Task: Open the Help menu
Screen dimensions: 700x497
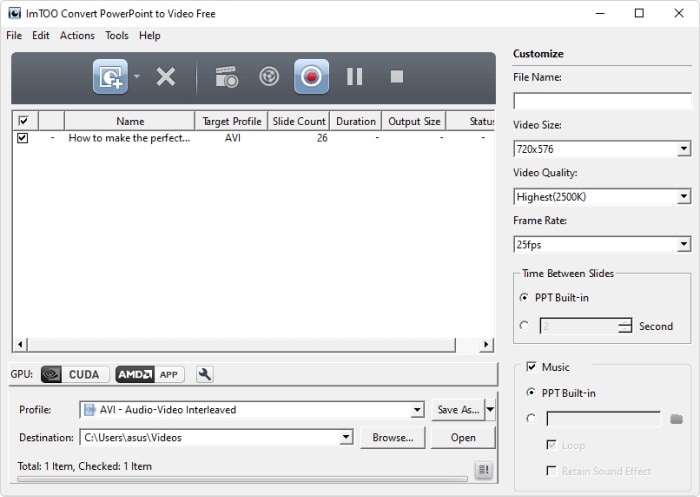Action: pos(150,36)
